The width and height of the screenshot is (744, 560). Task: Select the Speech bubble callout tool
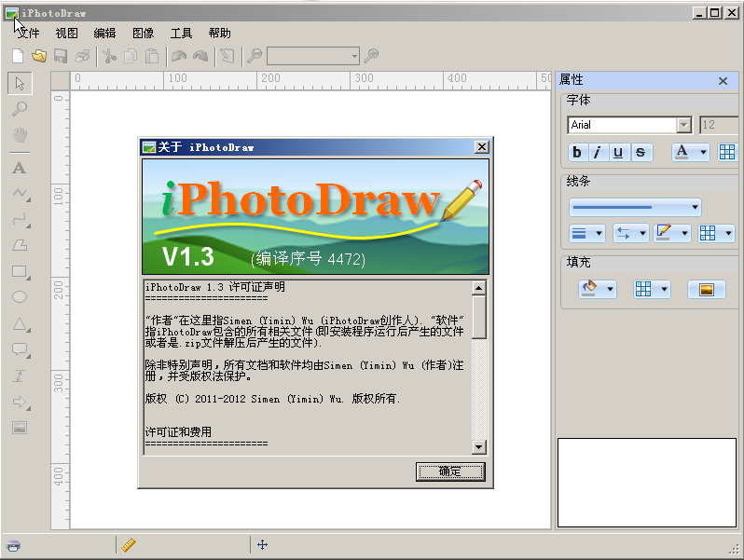[21, 350]
